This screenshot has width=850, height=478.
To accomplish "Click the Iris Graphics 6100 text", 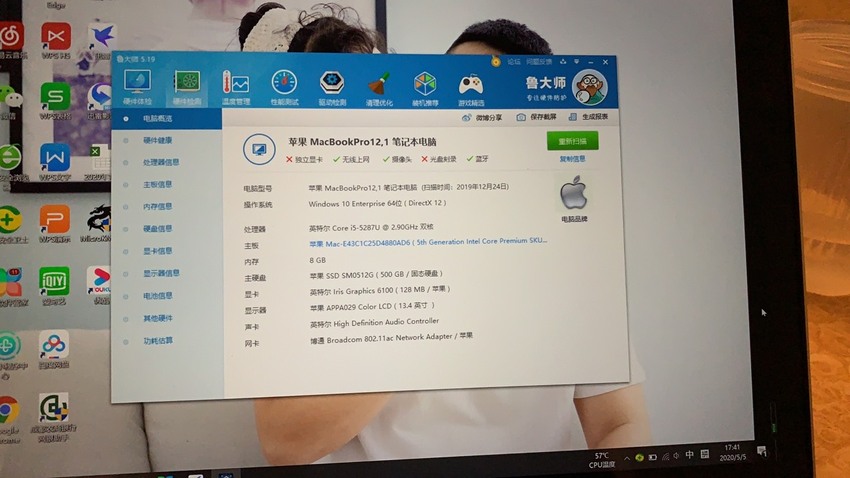I will pos(380,290).
